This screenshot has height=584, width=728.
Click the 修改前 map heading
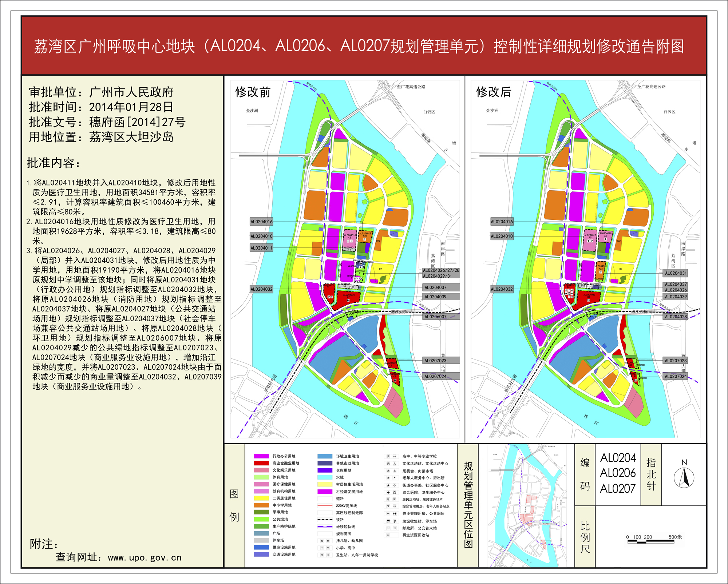click(253, 92)
